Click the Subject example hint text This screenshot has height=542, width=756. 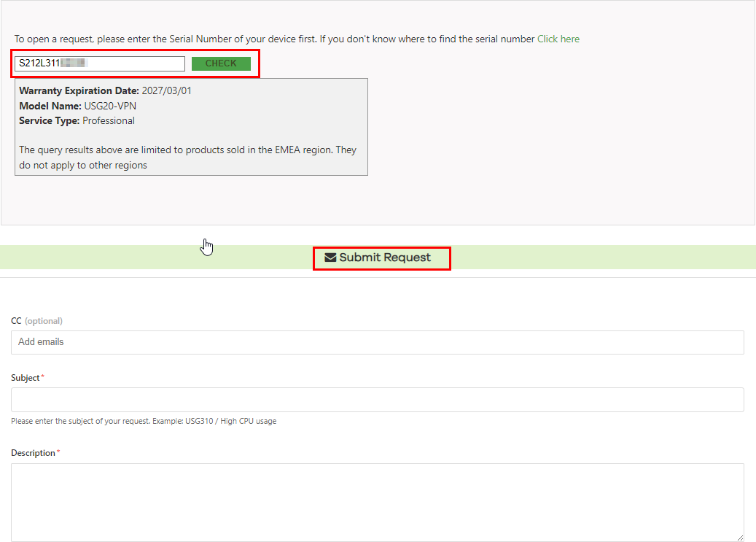[x=144, y=421]
